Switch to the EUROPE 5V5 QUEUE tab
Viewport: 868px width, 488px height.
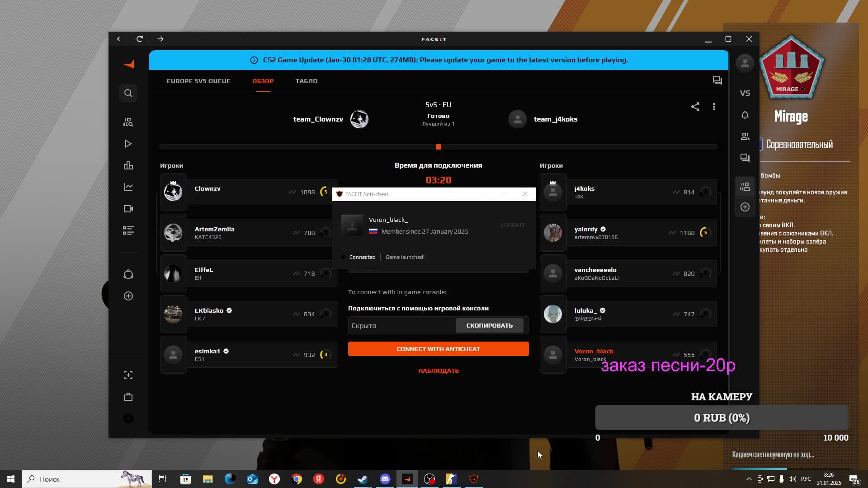(198, 81)
